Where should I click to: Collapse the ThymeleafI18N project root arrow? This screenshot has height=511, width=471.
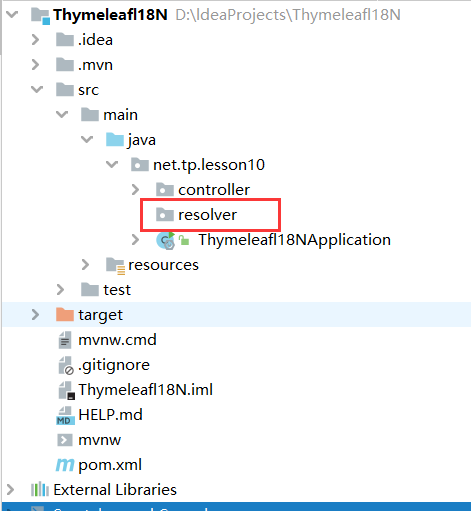point(12,15)
